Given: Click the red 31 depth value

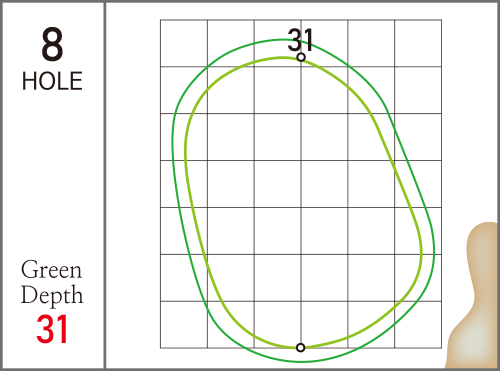Looking at the screenshot, I should click(x=52, y=329).
